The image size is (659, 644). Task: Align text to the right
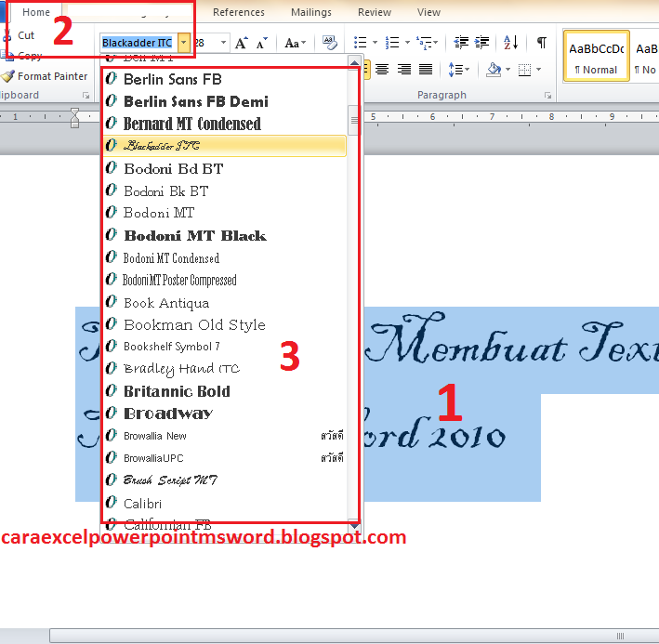(404, 69)
